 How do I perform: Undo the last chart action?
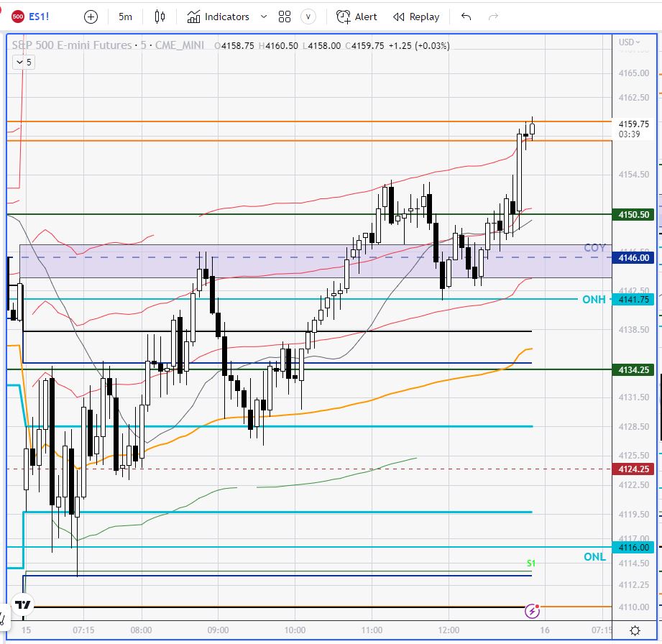tap(466, 17)
